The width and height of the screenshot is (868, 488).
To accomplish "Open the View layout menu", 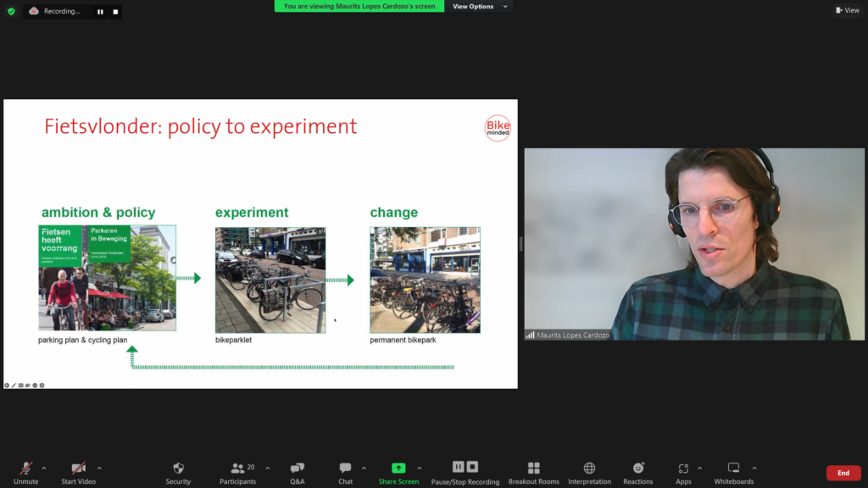I will pos(847,10).
